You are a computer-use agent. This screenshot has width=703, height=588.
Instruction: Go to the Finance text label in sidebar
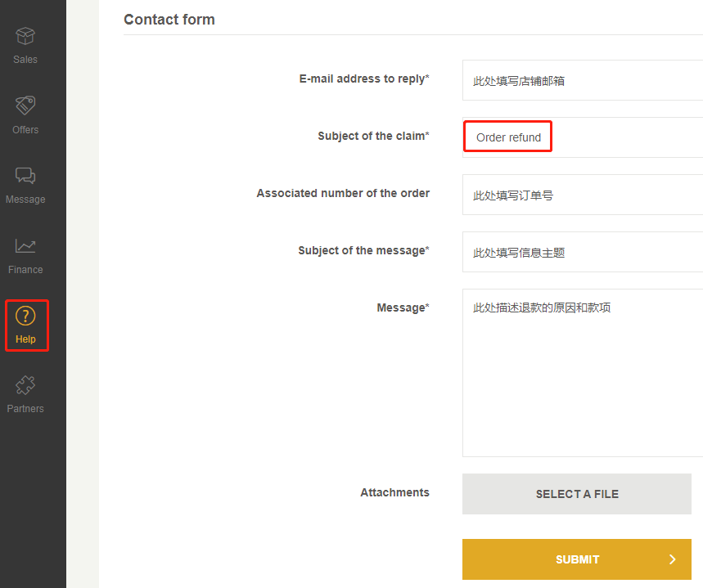coord(25,270)
